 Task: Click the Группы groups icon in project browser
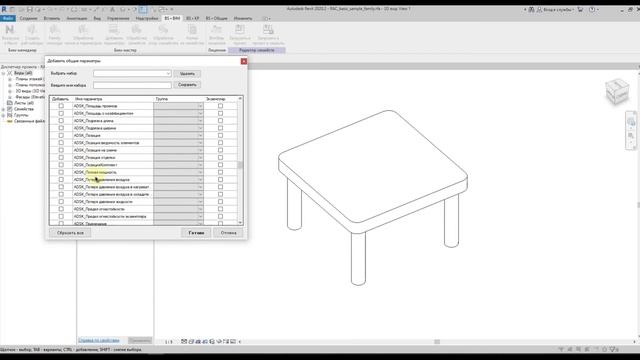[10, 115]
